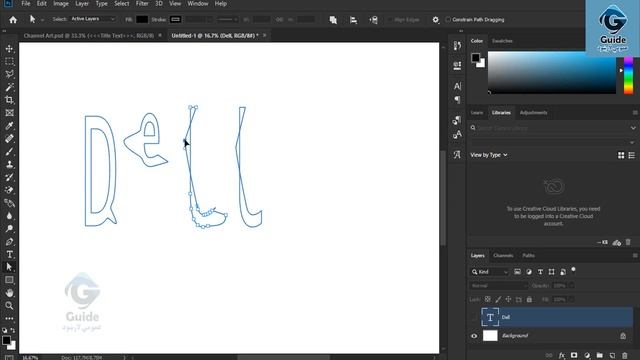The image size is (640, 360).
Task: Switch to the Adjustments tab
Action: click(533, 113)
